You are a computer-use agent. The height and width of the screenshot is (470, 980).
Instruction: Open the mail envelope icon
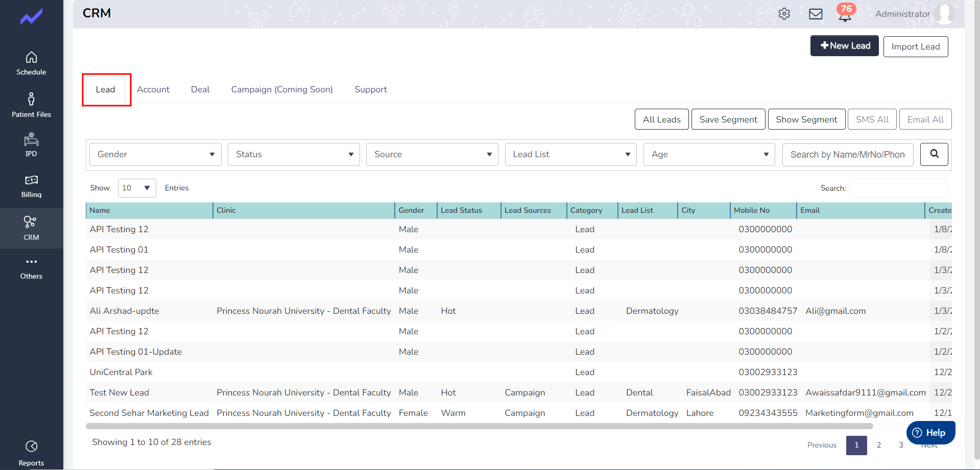coord(816,14)
